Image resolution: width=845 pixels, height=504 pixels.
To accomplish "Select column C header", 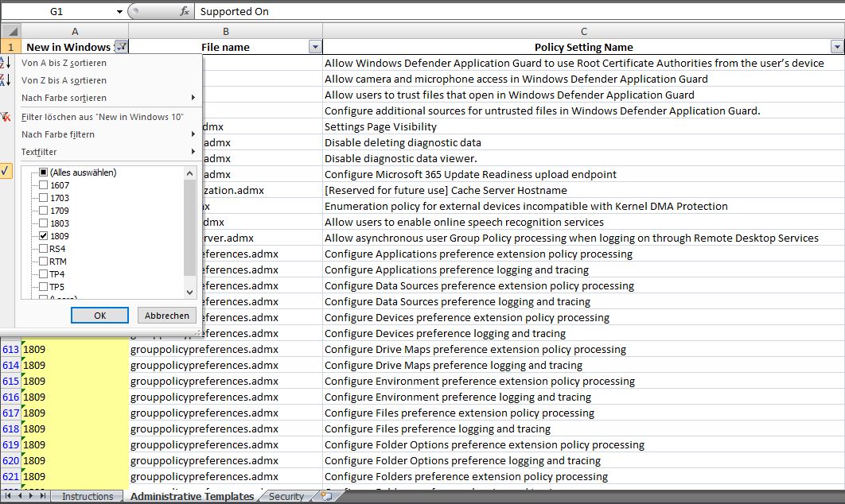I will 584,31.
